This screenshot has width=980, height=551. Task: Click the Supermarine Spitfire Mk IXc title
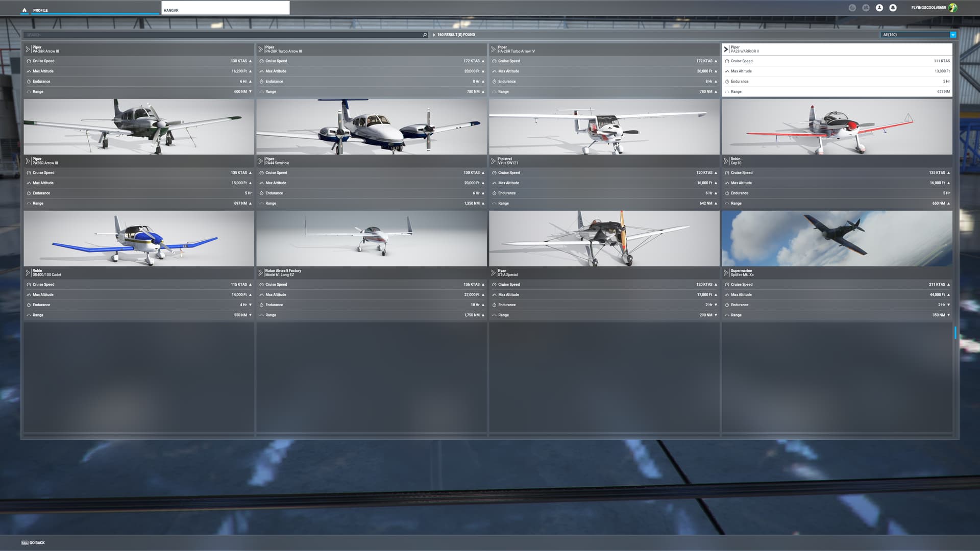(x=742, y=273)
